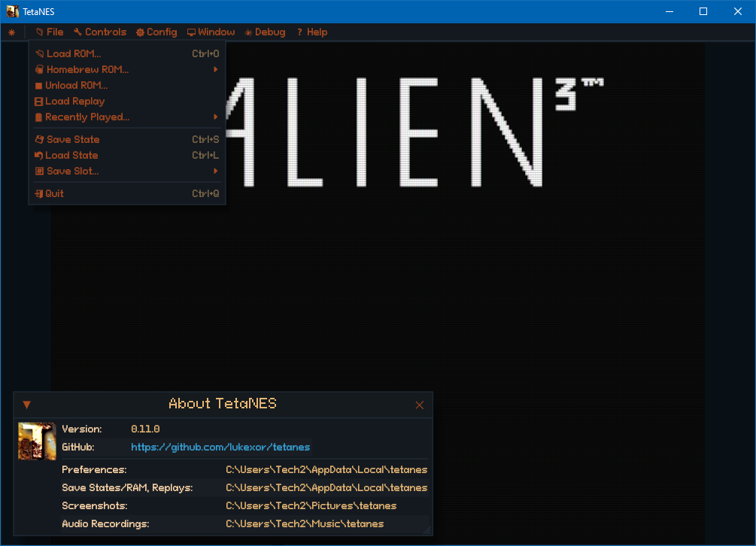Quit the emulator via Quit entry
This screenshot has width=756, height=546.
coord(54,193)
